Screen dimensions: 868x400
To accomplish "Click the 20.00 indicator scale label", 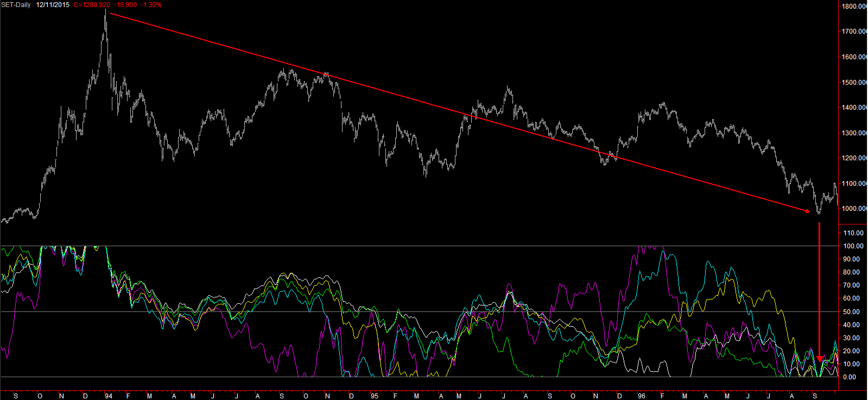I will pos(852,351).
